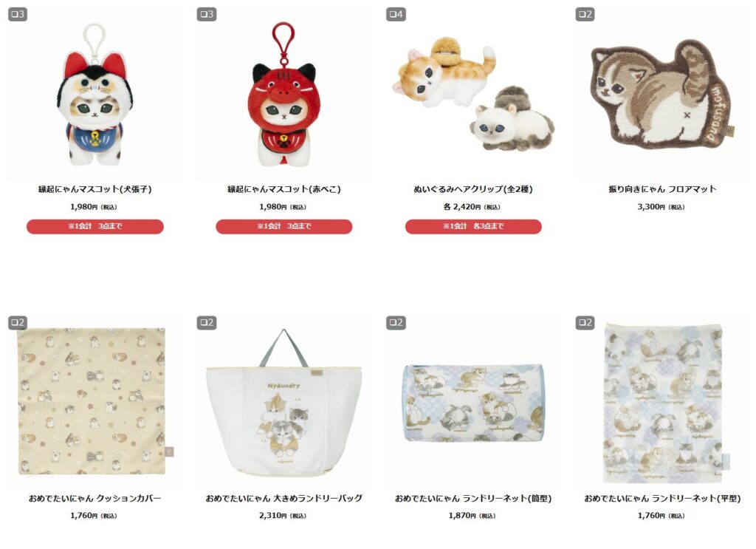Open おめでたいにゃん 大きめランドリーバッグ title

284,498
